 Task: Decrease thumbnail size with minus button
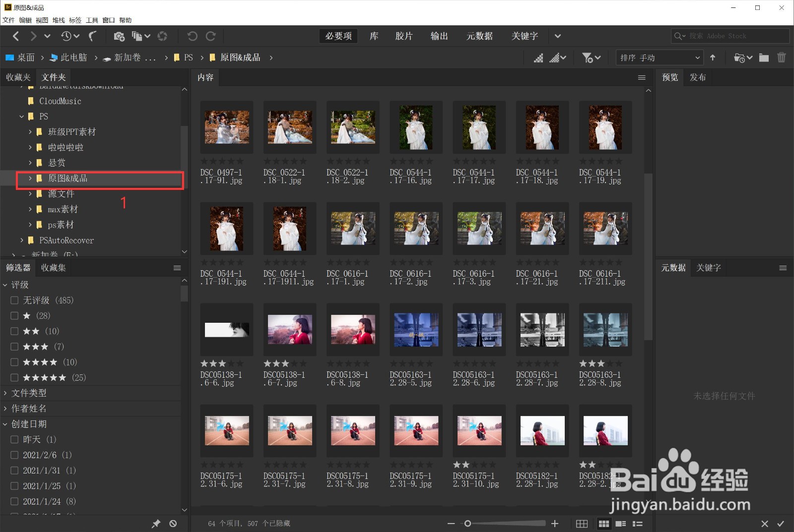point(451,524)
